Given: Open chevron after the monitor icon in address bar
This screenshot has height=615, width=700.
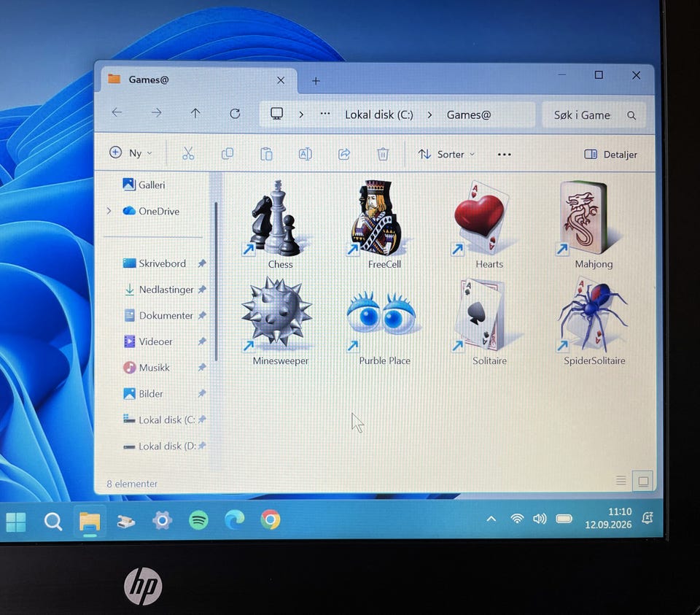Looking at the screenshot, I should [x=301, y=115].
